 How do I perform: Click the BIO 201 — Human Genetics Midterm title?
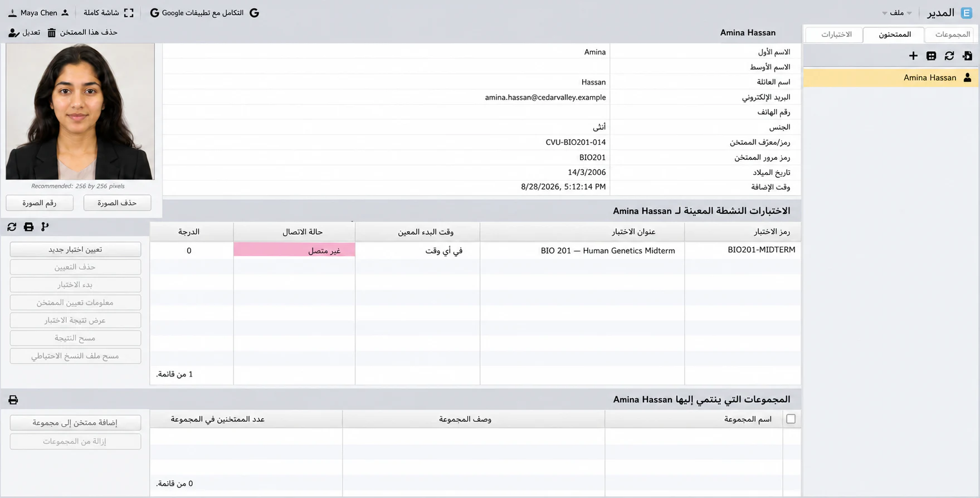[608, 251]
